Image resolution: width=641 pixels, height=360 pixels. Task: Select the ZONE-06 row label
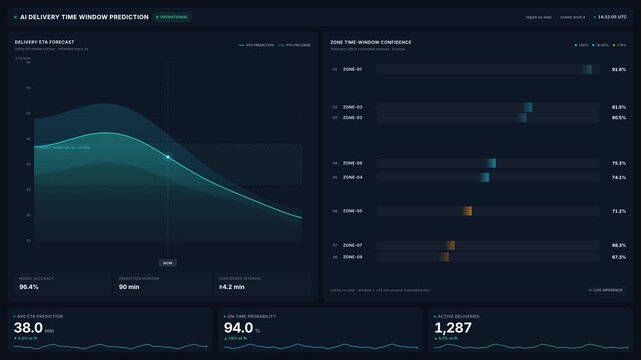352,163
